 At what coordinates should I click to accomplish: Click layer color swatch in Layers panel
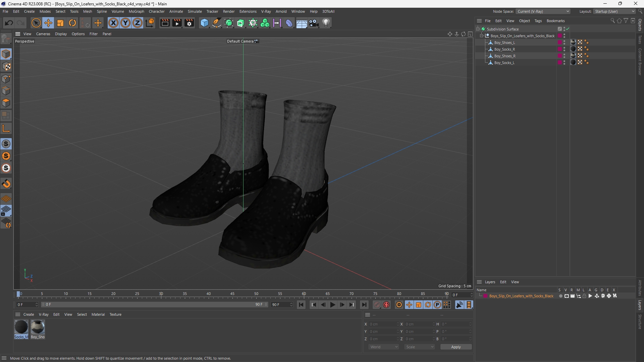(485, 296)
